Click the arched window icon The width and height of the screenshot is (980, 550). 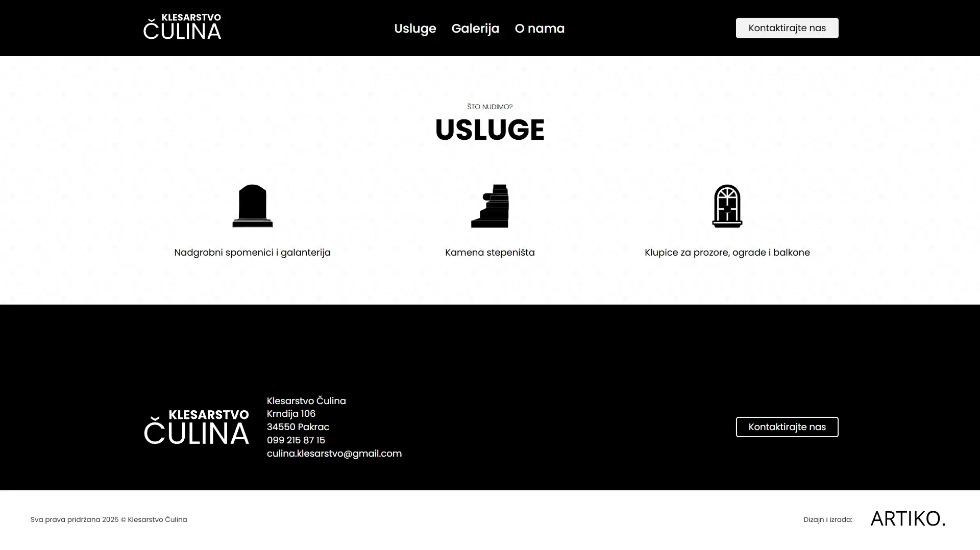point(727,206)
